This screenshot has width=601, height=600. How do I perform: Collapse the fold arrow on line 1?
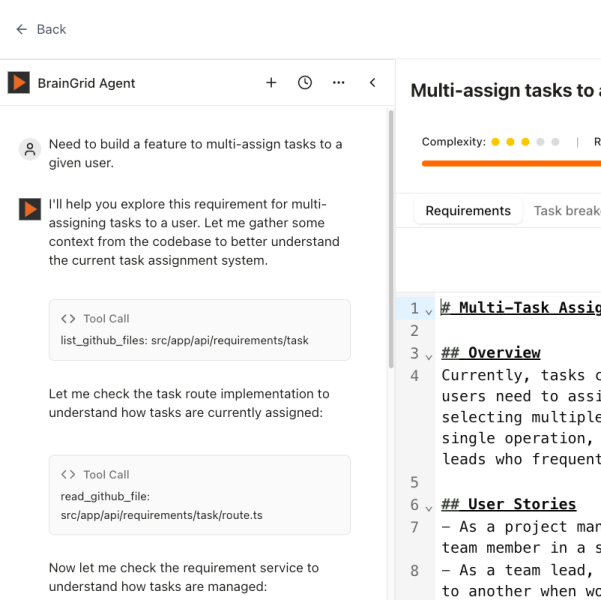(429, 311)
